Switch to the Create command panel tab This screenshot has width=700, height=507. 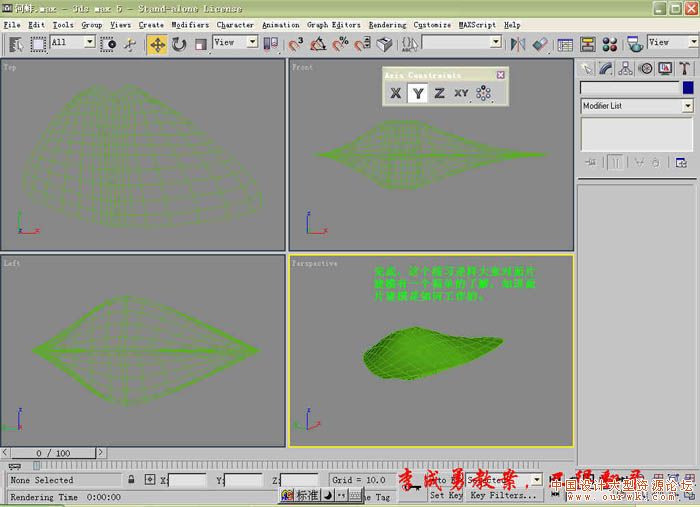click(586, 68)
